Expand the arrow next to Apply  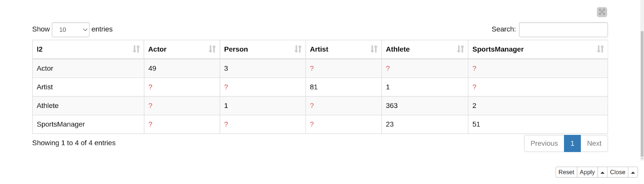coord(602,172)
